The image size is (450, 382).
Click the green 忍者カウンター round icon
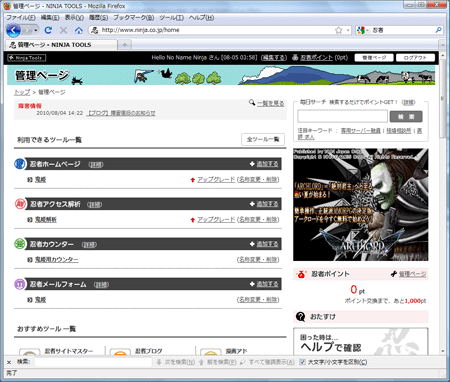tap(20, 244)
